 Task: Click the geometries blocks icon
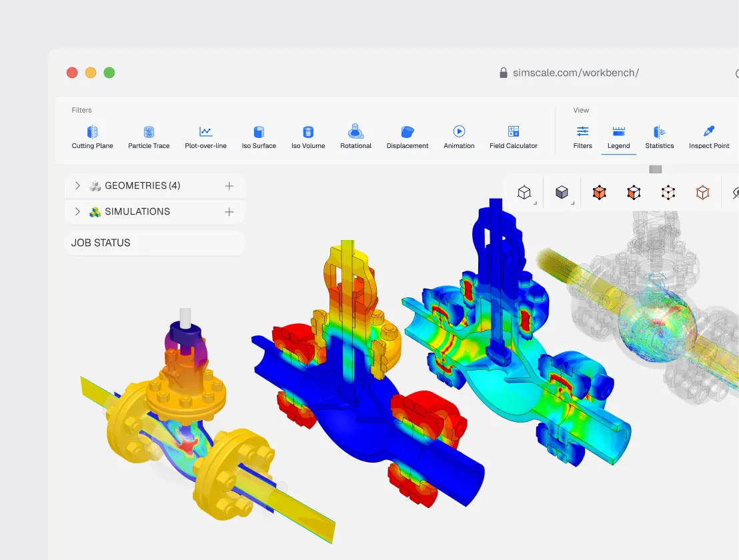[95, 186]
